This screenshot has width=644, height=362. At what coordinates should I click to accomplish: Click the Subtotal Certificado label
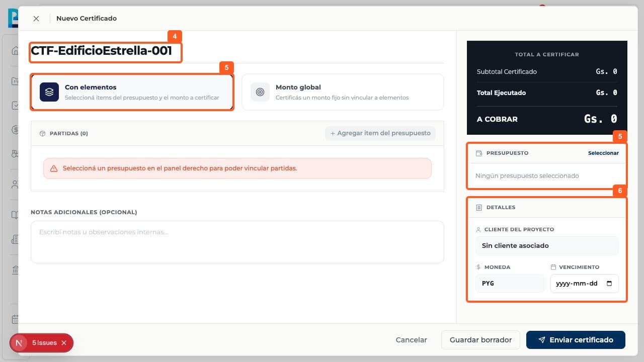[507, 72]
